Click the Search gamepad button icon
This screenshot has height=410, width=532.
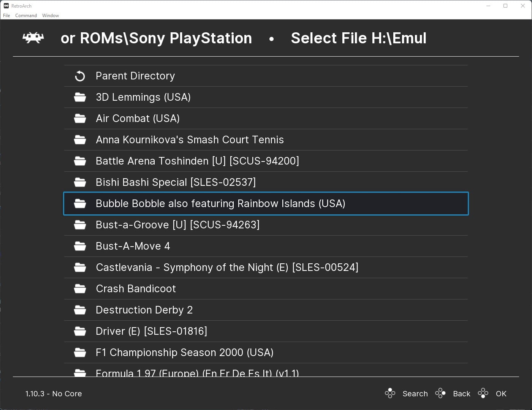point(390,393)
